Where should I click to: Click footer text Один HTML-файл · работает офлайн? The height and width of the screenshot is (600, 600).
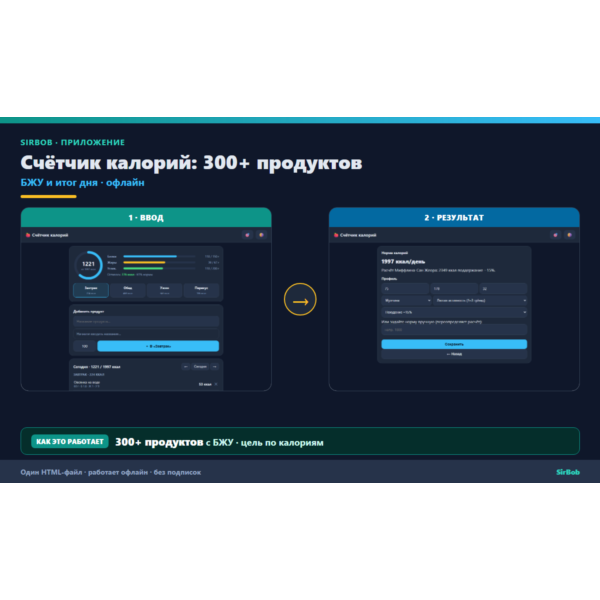(84, 472)
